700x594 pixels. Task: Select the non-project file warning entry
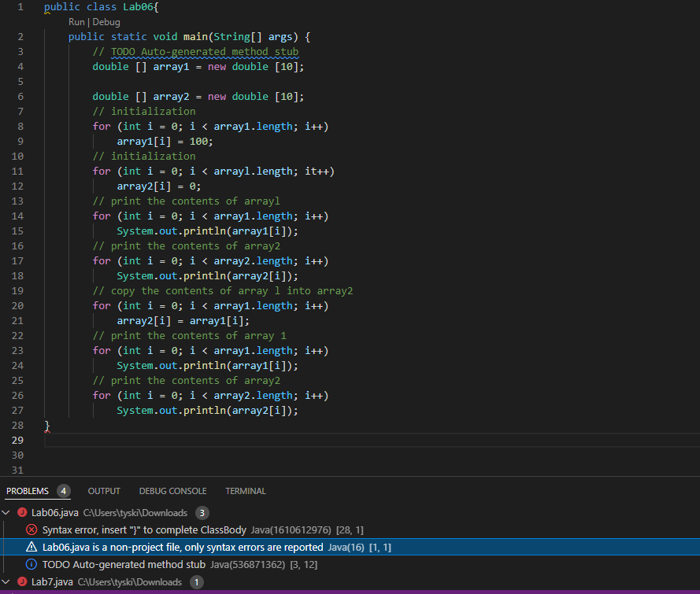point(350,547)
